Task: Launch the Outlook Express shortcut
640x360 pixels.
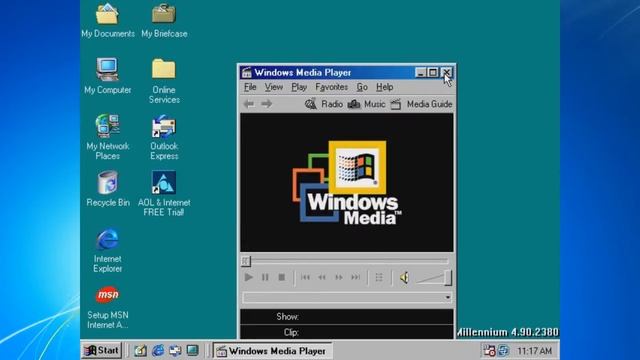Action: pyautogui.click(x=164, y=137)
